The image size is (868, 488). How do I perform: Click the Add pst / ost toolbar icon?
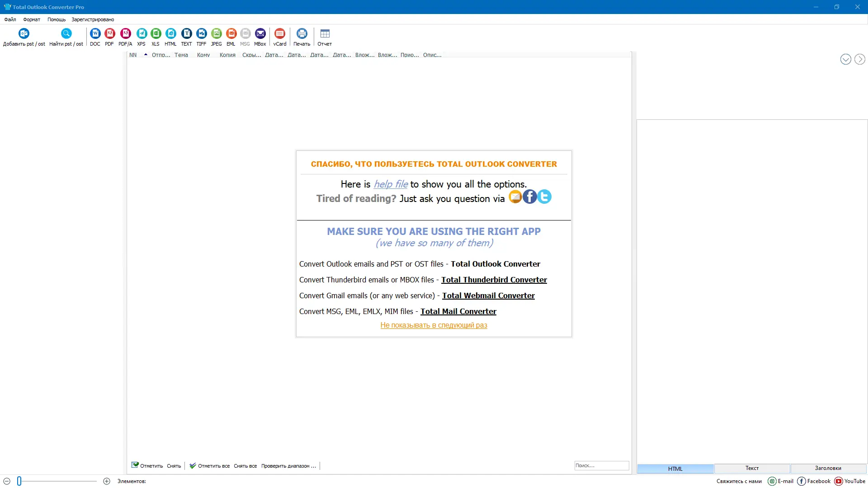[x=24, y=34]
